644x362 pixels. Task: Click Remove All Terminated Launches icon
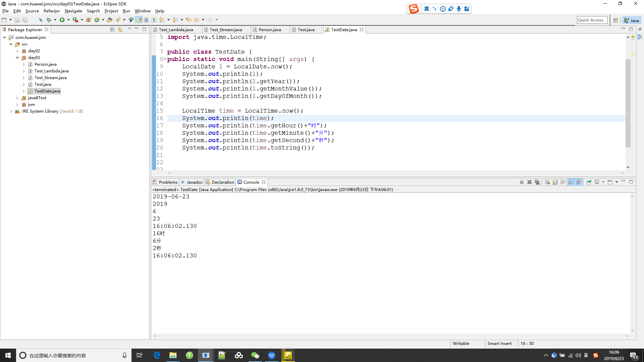(x=537, y=182)
